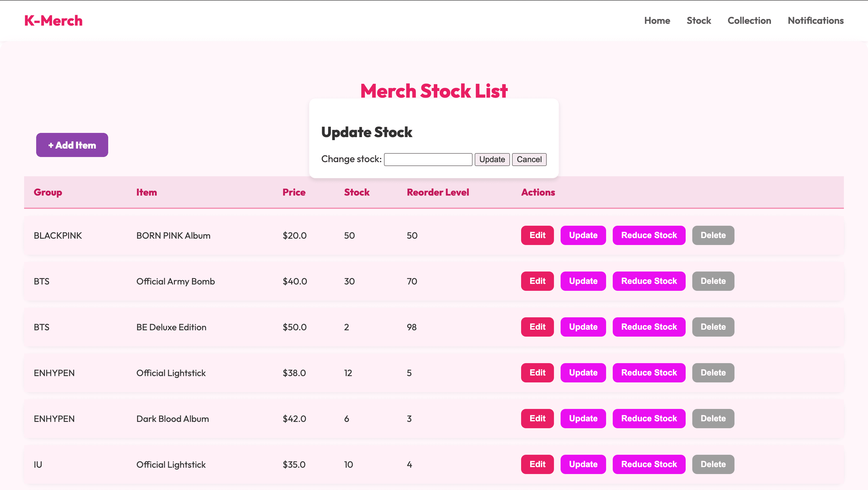Update stock for Dark Blood Album
This screenshot has height=490, width=868.
pyautogui.click(x=583, y=419)
